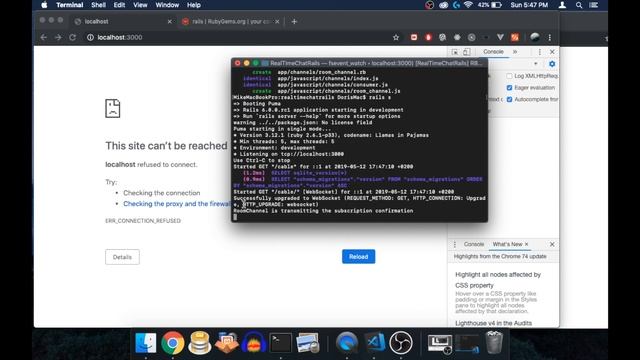This screenshot has width=640, height=360.
Task: Open the orange striped extension icon
Action: pos(515,37)
